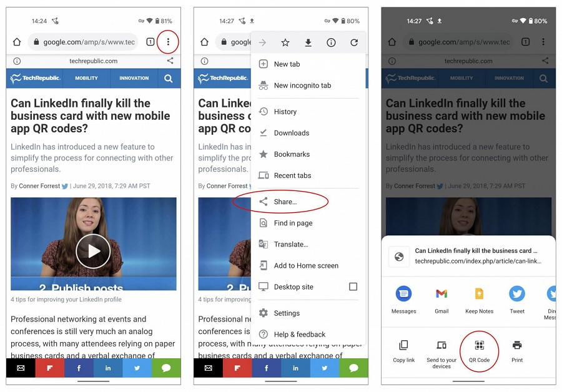Viewport: 562px width, 392px height.
Task: Click the download page arrow icon in menu
Action: [x=308, y=42]
